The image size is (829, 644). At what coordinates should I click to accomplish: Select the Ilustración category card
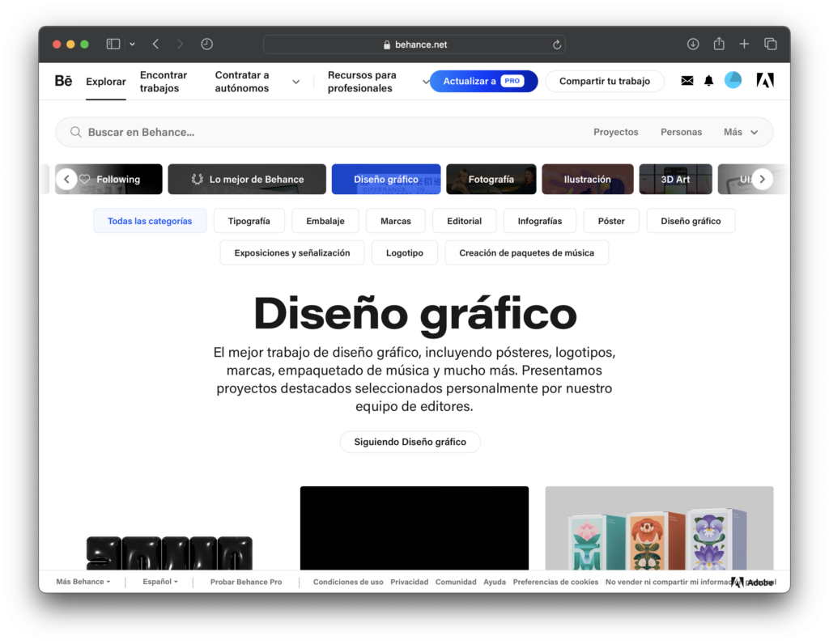tap(588, 179)
